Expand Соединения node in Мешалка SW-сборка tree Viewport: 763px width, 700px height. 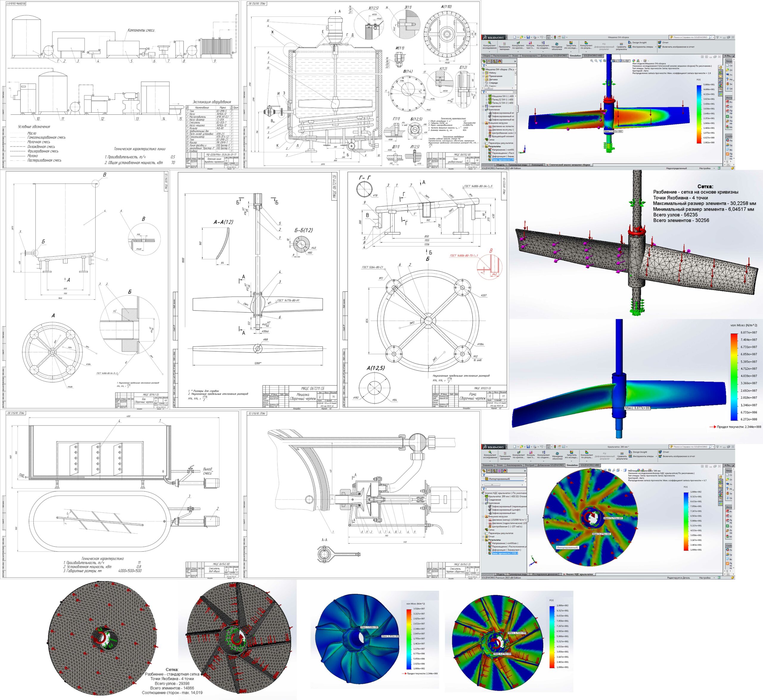tap(483, 106)
